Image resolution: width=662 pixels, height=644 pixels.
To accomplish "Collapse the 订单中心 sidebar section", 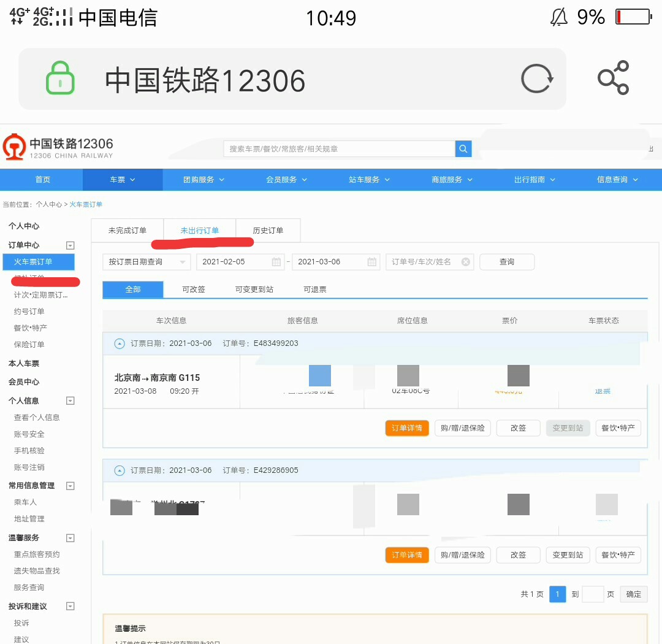I will click(x=70, y=245).
